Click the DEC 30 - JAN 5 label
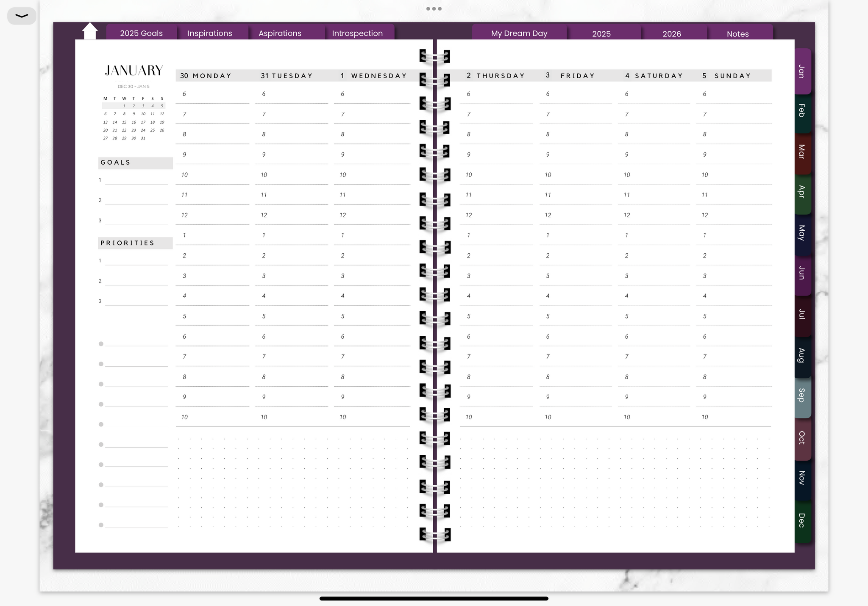This screenshot has height=606, width=868. 134,86
